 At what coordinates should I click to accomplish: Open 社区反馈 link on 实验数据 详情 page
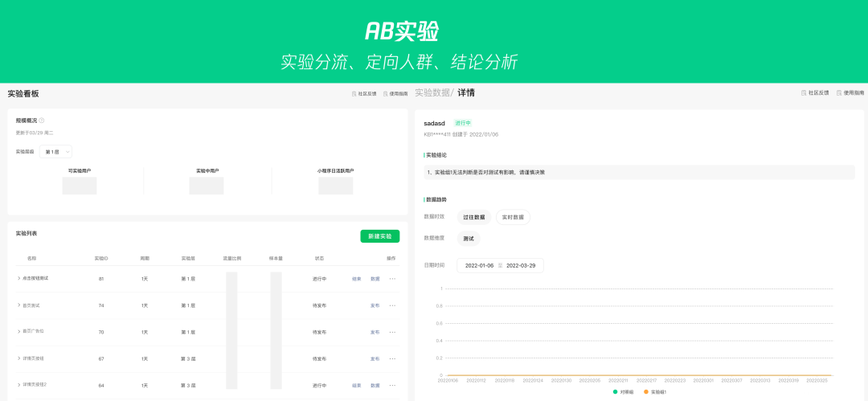tap(815, 93)
